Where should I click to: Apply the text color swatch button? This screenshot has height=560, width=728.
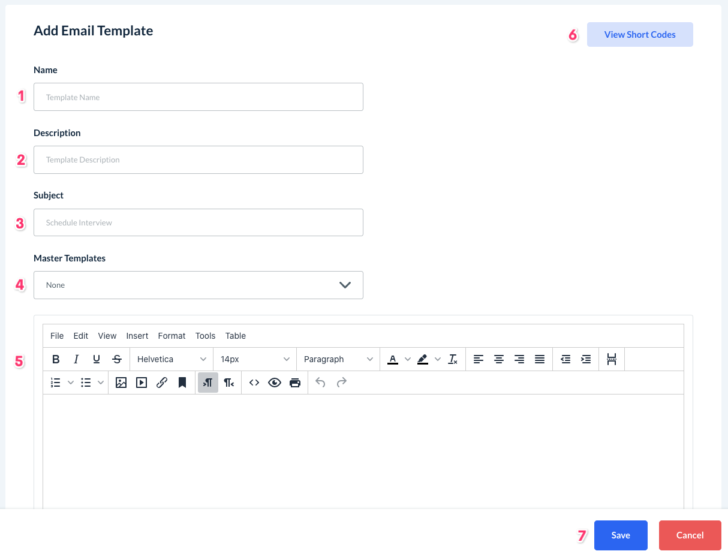point(393,359)
